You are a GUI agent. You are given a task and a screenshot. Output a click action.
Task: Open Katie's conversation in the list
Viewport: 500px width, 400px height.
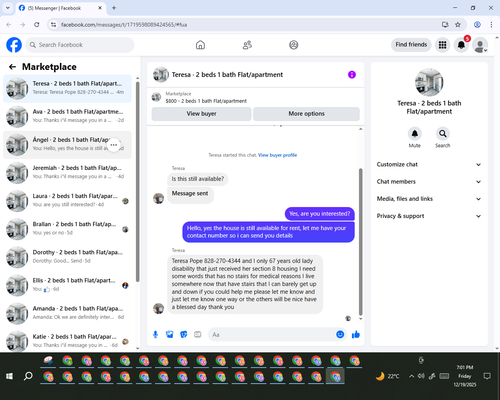coord(67,341)
